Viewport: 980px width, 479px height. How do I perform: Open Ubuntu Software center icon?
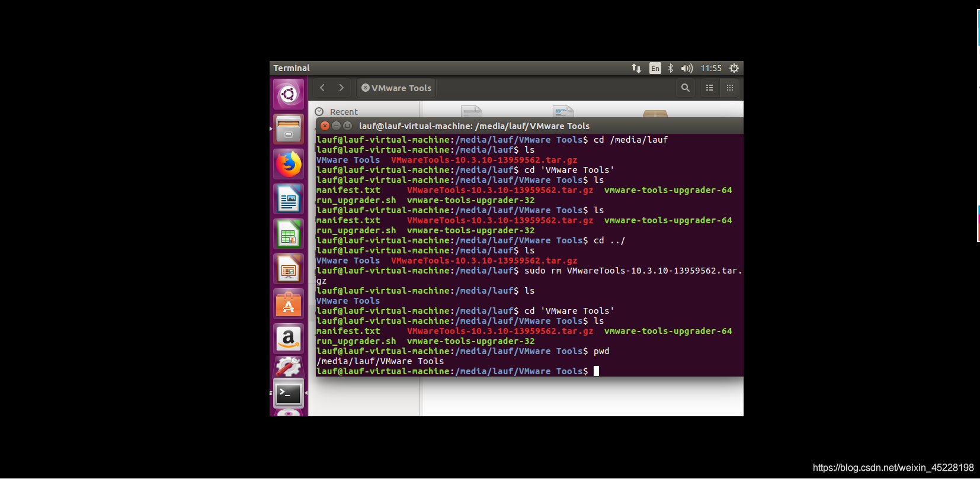click(x=289, y=304)
